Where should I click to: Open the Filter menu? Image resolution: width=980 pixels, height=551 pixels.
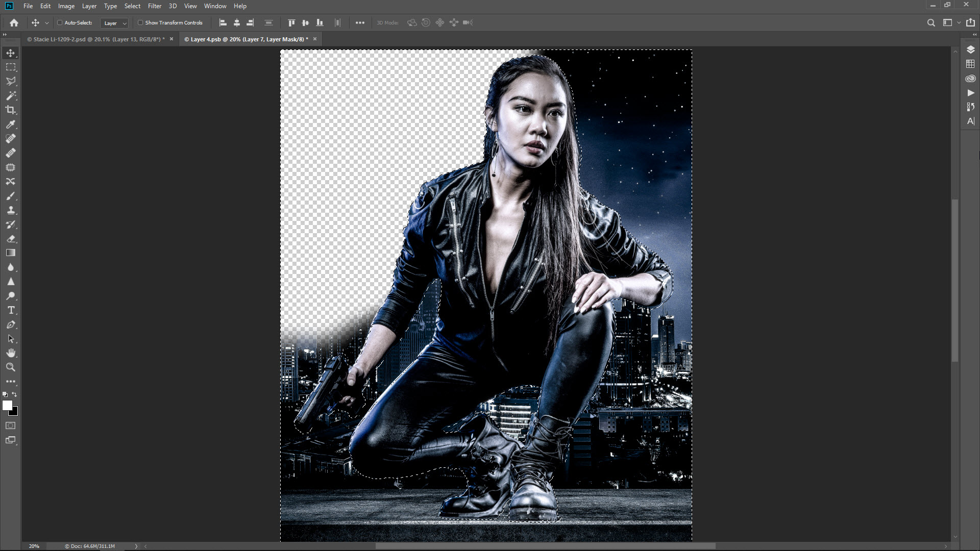click(154, 6)
